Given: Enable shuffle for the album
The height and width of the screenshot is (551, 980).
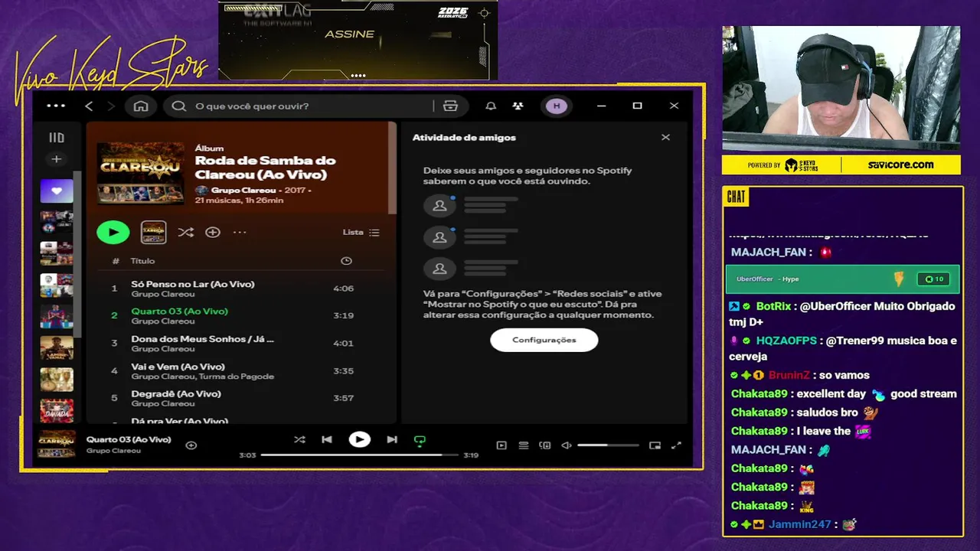Looking at the screenshot, I should click(185, 232).
